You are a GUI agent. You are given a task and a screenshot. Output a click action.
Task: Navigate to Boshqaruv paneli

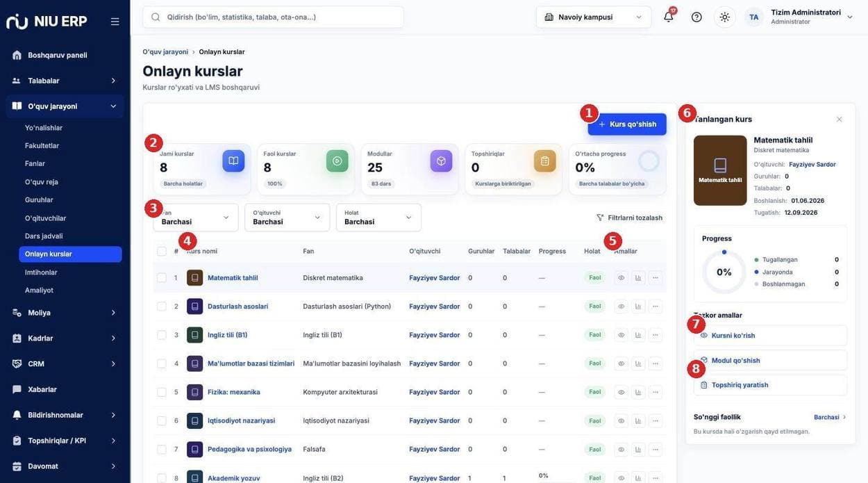click(65, 55)
